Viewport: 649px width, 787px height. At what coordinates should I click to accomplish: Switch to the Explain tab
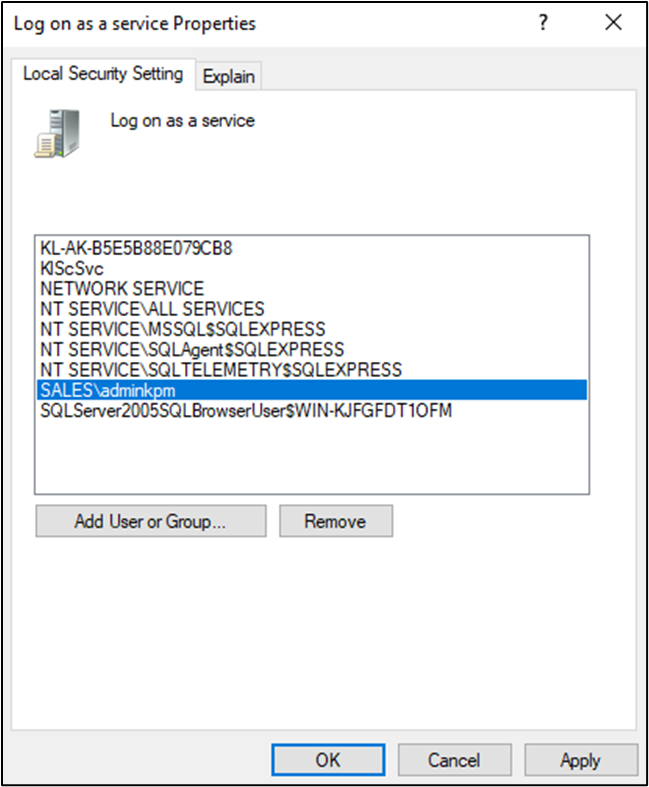pyautogui.click(x=228, y=76)
